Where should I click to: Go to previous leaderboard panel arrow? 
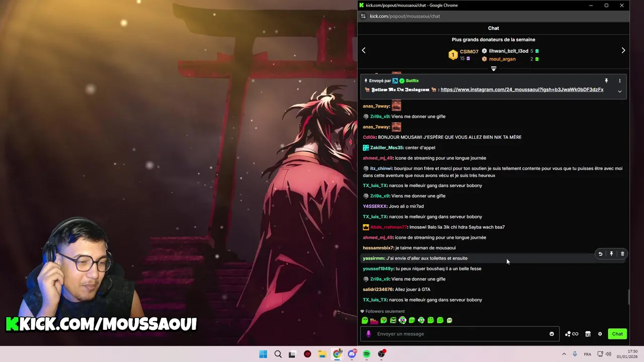[x=364, y=50]
